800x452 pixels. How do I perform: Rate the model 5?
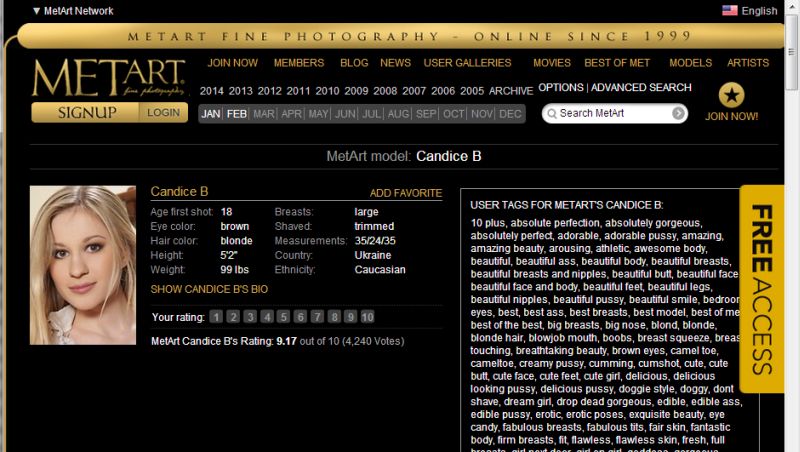click(x=283, y=317)
